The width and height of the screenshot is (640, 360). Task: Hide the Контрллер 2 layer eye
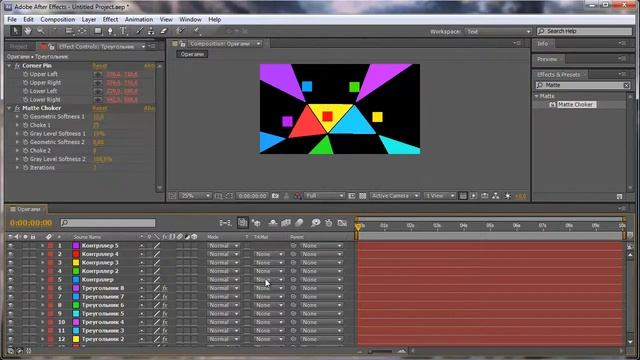(11, 271)
